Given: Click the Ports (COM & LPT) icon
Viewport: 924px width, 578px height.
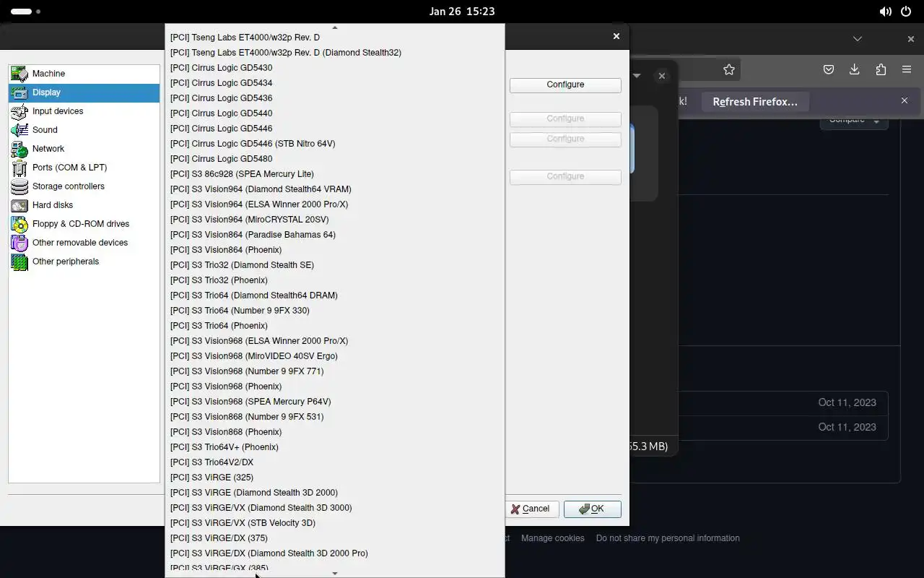Looking at the screenshot, I should pos(19,168).
